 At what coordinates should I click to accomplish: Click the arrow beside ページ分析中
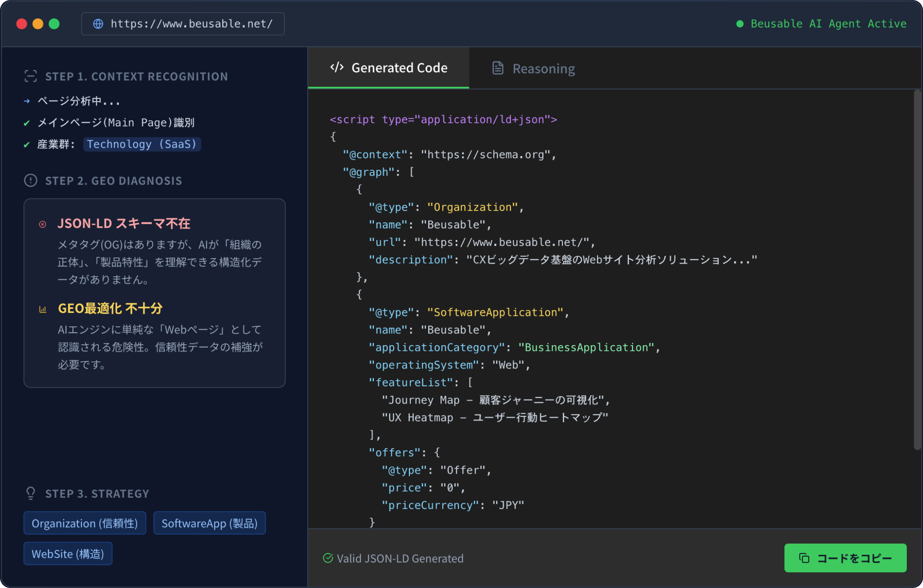[27, 101]
